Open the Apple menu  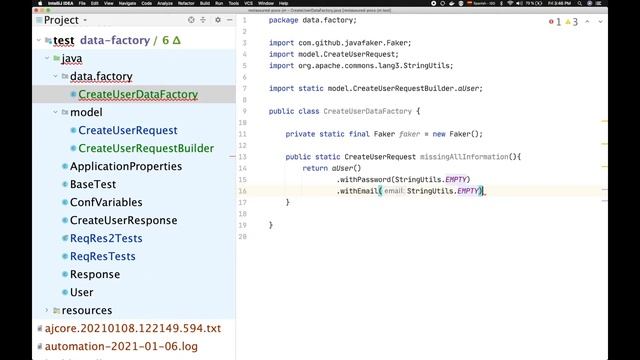[x=40, y=3]
